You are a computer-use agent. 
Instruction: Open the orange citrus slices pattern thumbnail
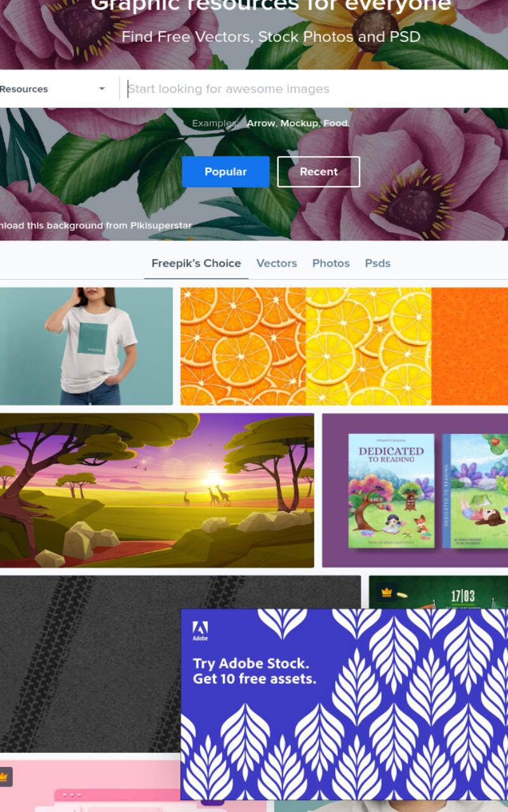click(x=344, y=346)
